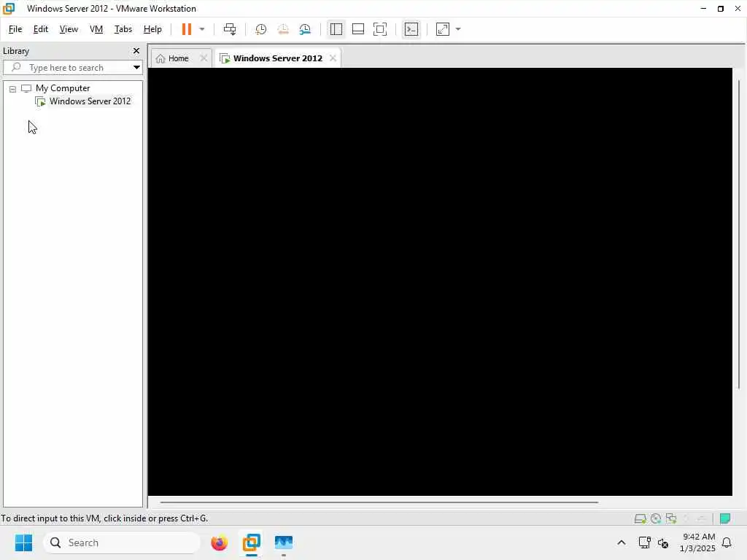Enter full screen mode

pyautogui.click(x=379, y=29)
